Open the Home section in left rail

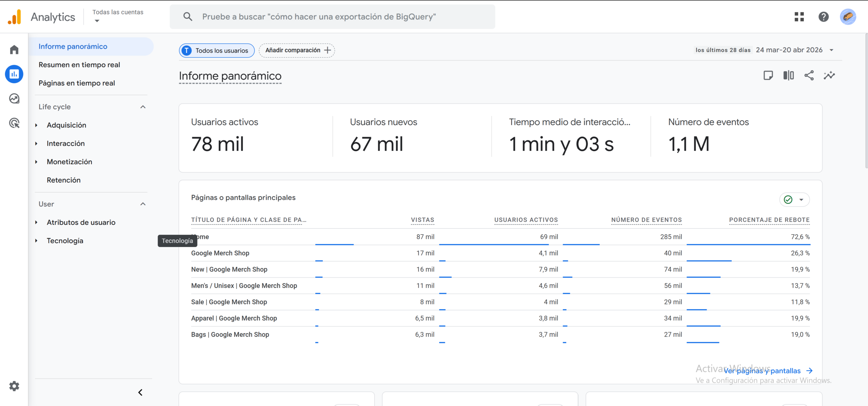[14, 50]
